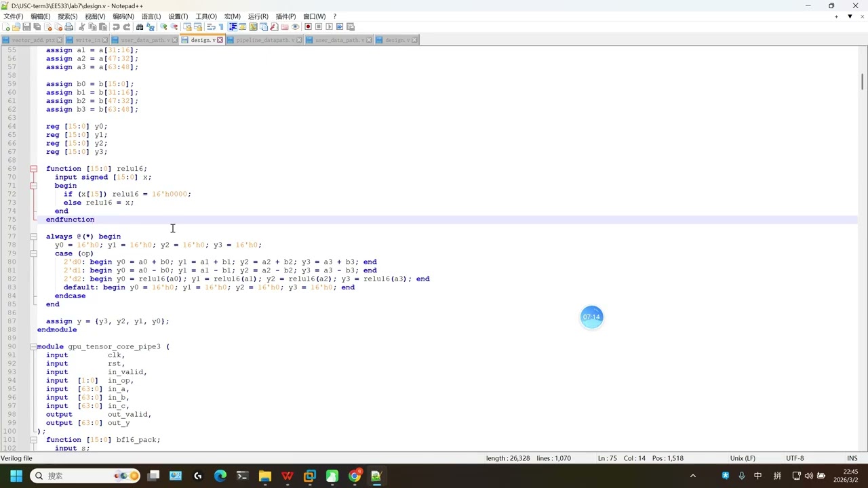Toggle indent guide toolbar button

pyautogui.click(x=233, y=27)
